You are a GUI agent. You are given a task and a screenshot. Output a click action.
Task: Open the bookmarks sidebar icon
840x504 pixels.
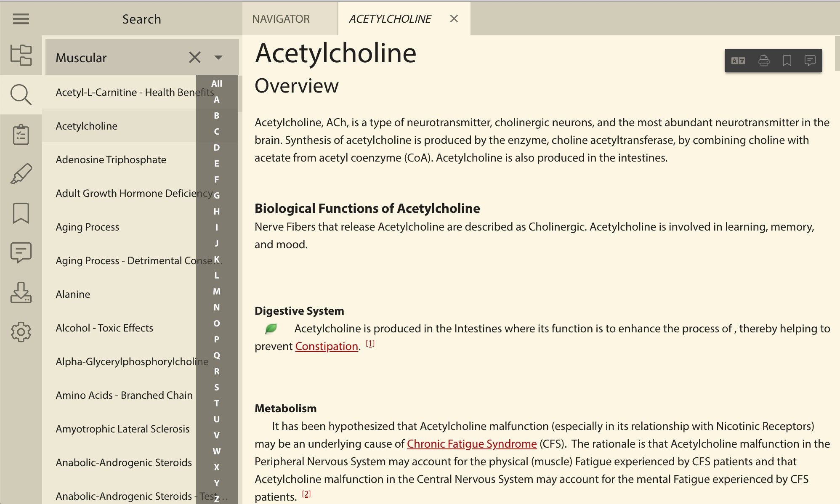pyautogui.click(x=21, y=213)
